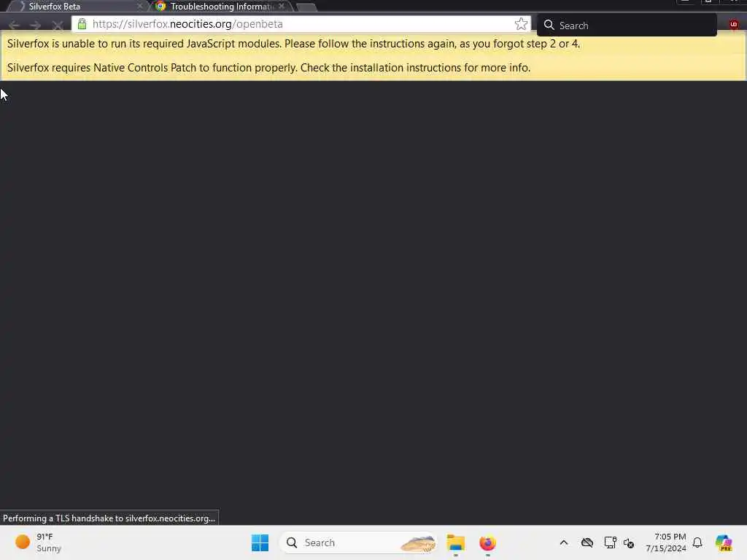The height and width of the screenshot is (560, 747).
Task: Click the OneDrive cloud tray icon
Action: point(587,542)
